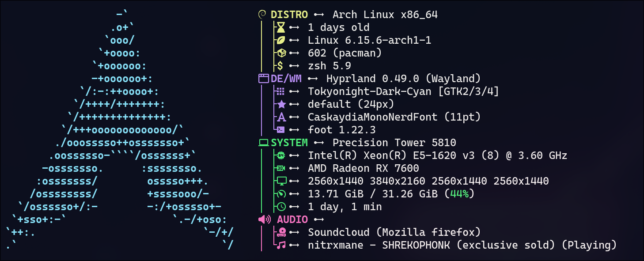Click the SYSTEM section heading
Screen dimensions: 644x261
coord(289,143)
